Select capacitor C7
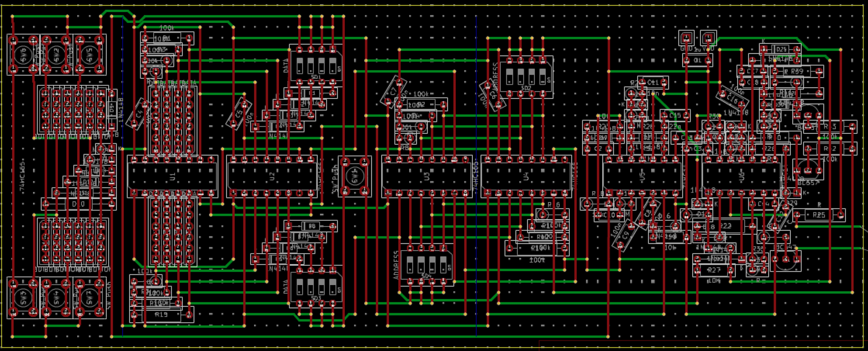The image size is (868, 351). click(x=393, y=92)
